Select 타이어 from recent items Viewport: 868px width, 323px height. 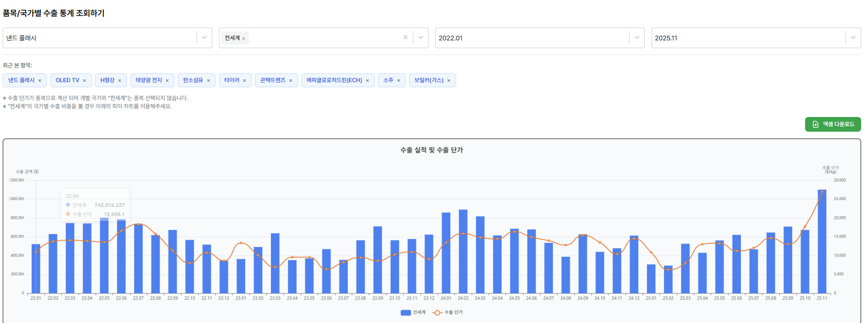pos(231,80)
